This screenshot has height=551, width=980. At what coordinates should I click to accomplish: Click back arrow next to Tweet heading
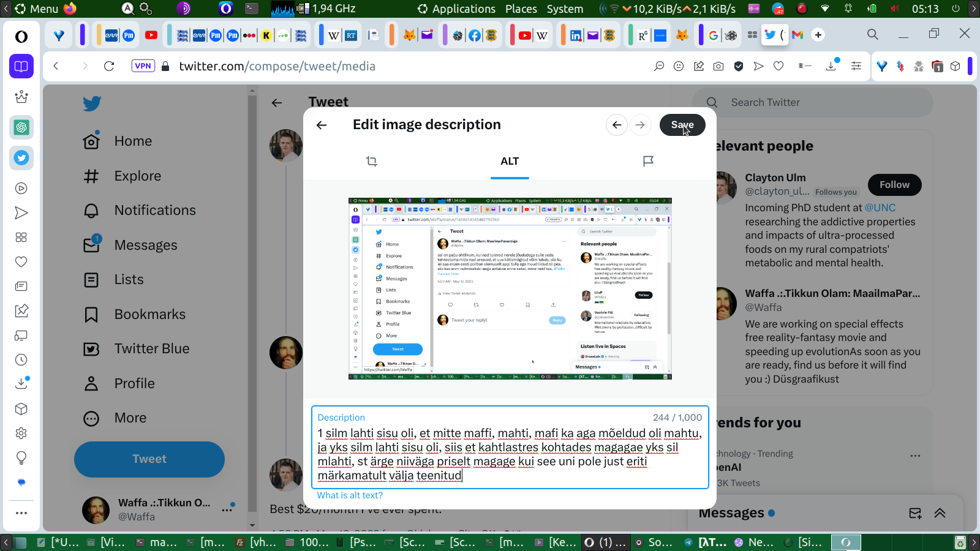tap(277, 103)
